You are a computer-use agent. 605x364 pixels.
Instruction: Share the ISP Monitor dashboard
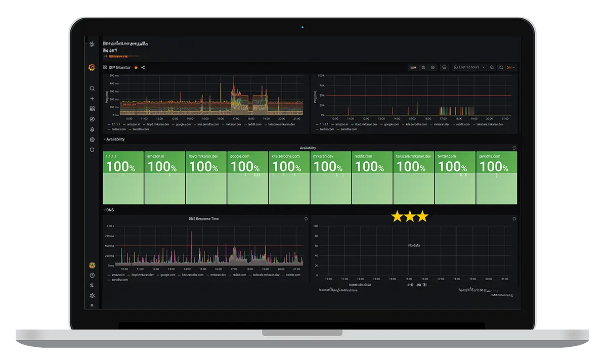click(143, 67)
